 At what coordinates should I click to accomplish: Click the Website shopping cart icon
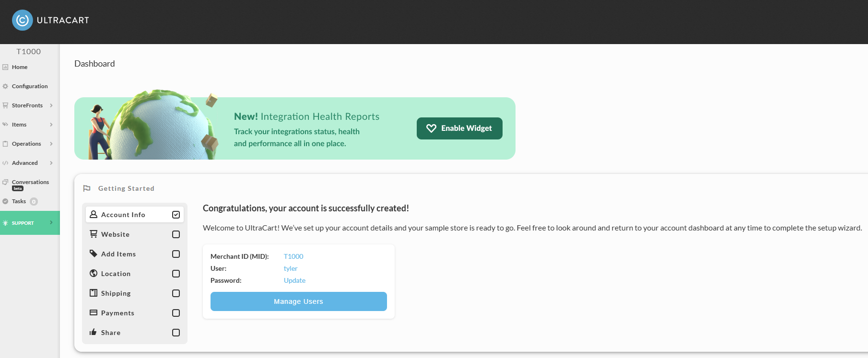pos(94,234)
